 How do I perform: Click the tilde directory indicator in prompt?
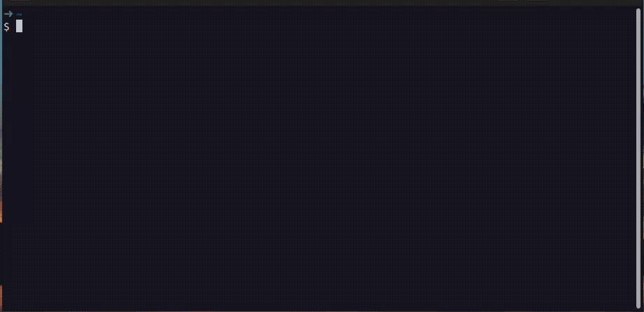point(19,15)
